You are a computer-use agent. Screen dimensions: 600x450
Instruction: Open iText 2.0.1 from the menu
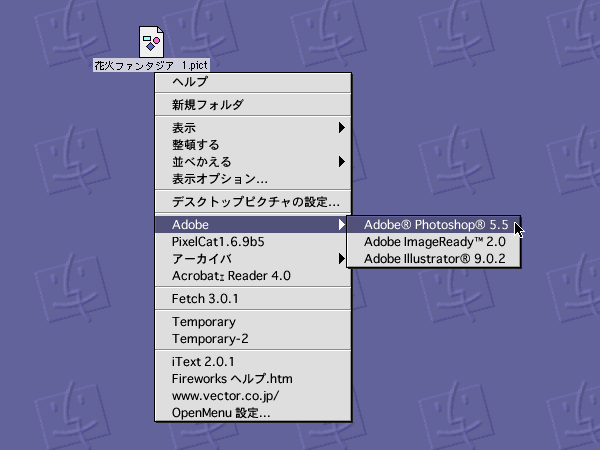pyautogui.click(x=253, y=362)
